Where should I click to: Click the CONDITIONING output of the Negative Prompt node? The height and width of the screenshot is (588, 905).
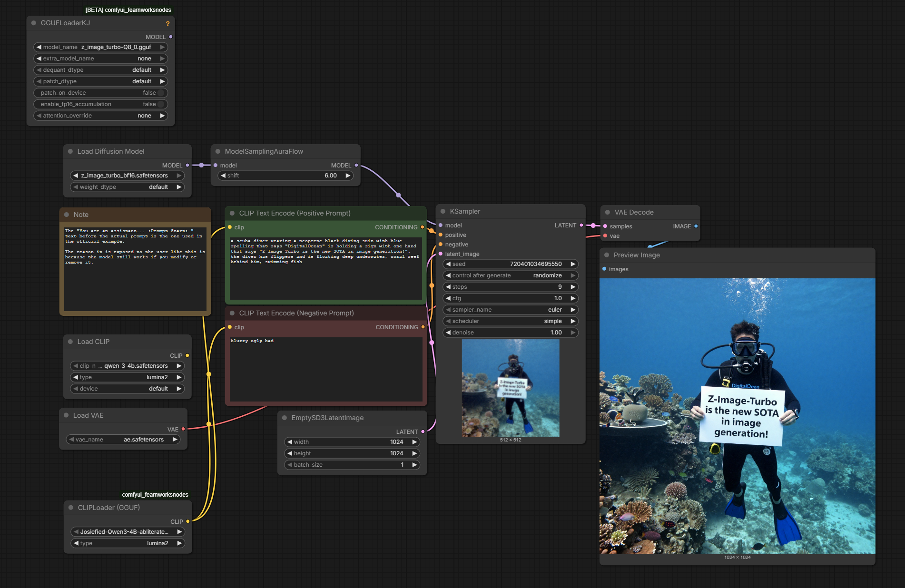(x=423, y=327)
